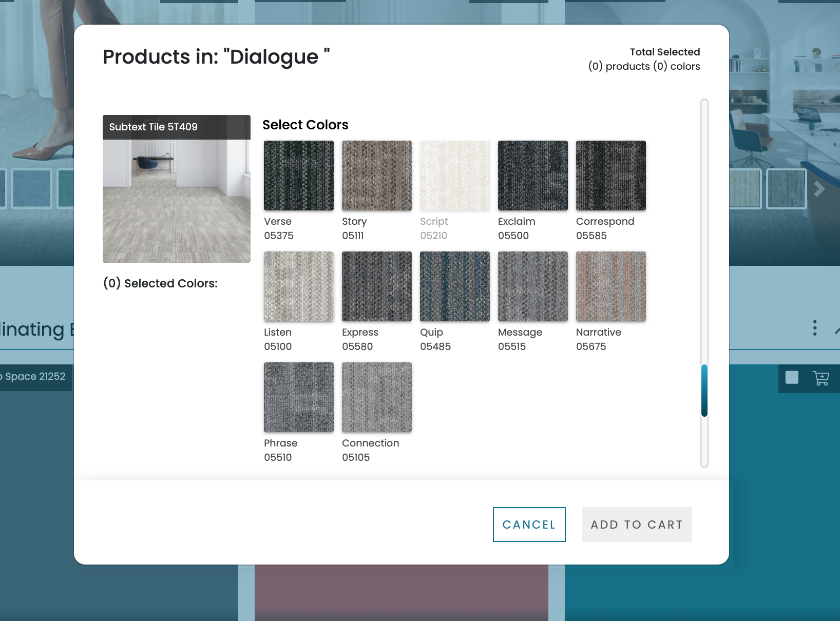Select the Verse 05375 color swatch
Screen dimensions: 840x621
tap(298, 176)
